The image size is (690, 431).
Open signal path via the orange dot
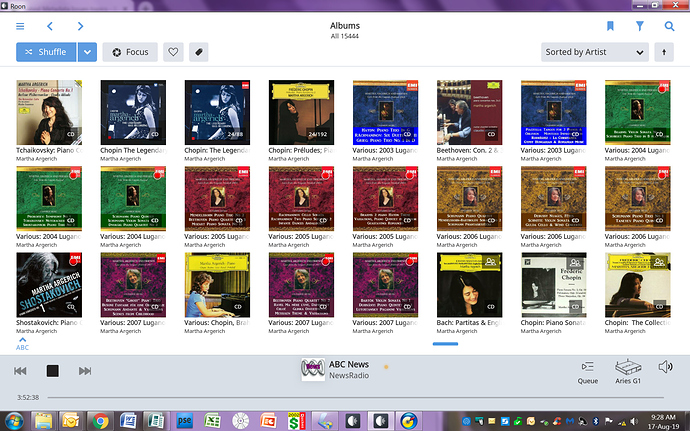pos(386,367)
